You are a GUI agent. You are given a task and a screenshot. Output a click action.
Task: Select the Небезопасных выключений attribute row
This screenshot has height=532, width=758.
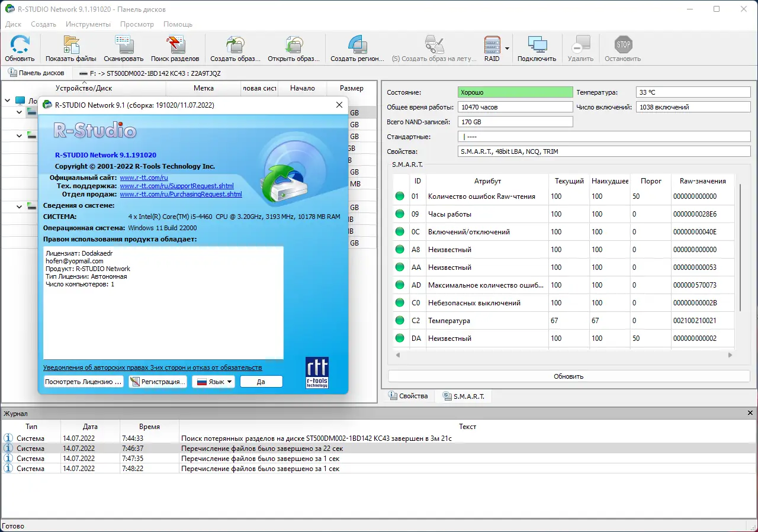click(563, 303)
